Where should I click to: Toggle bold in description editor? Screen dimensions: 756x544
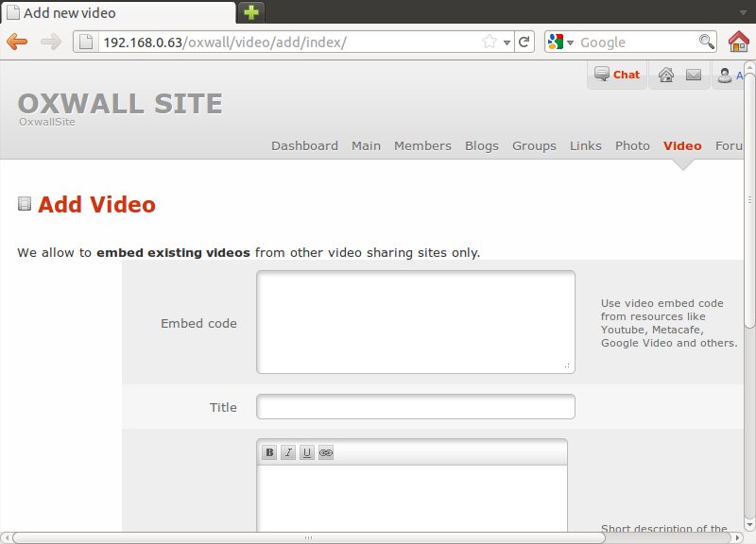[269, 452]
